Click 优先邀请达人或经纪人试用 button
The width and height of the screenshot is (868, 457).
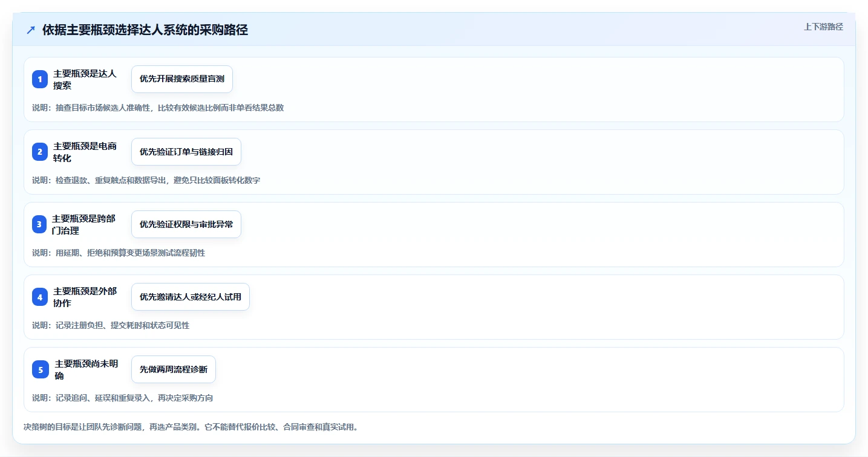coord(191,297)
